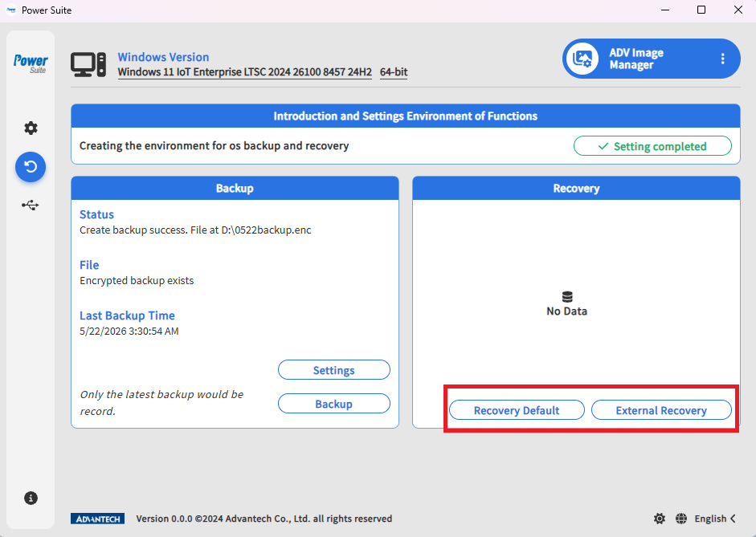756x537 pixels.
Task: Click the Last Backup Time heading
Action: click(x=127, y=315)
